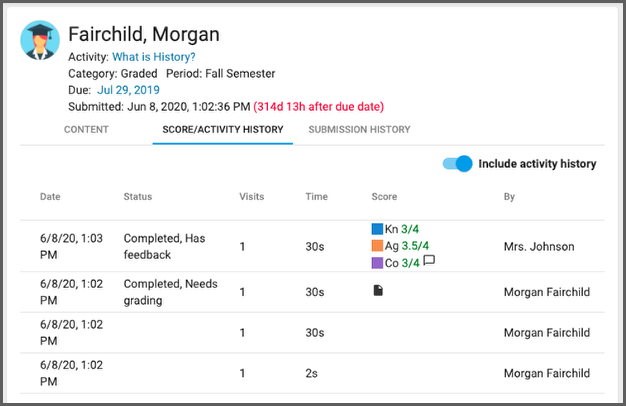Click the blue Kn standard square
This screenshot has width=626, height=406.
tap(377, 229)
